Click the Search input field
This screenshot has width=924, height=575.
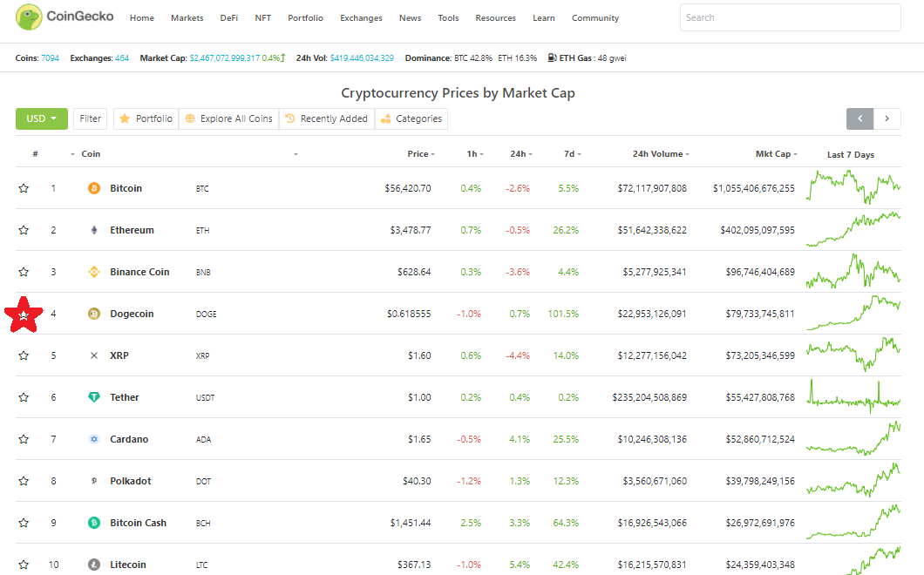790,17
